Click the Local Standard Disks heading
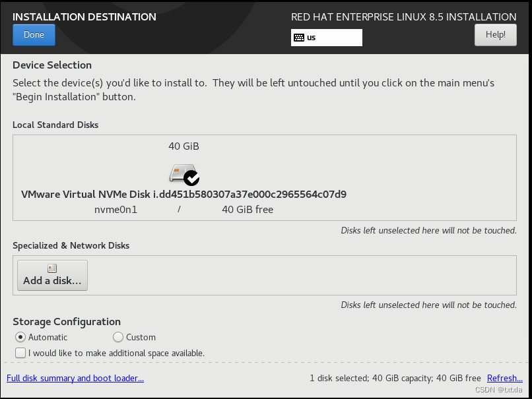The width and height of the screenshot is (532, 399). click(x=55, y=125)
